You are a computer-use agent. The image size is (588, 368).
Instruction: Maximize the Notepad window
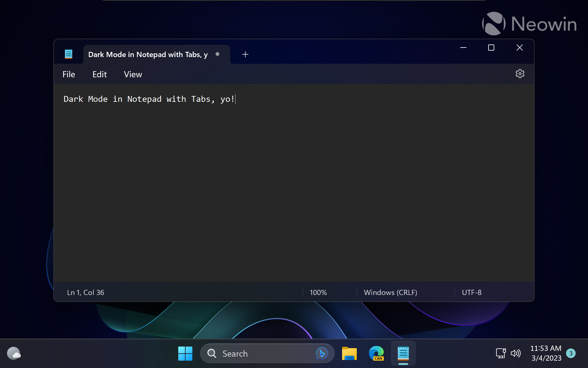491,48
